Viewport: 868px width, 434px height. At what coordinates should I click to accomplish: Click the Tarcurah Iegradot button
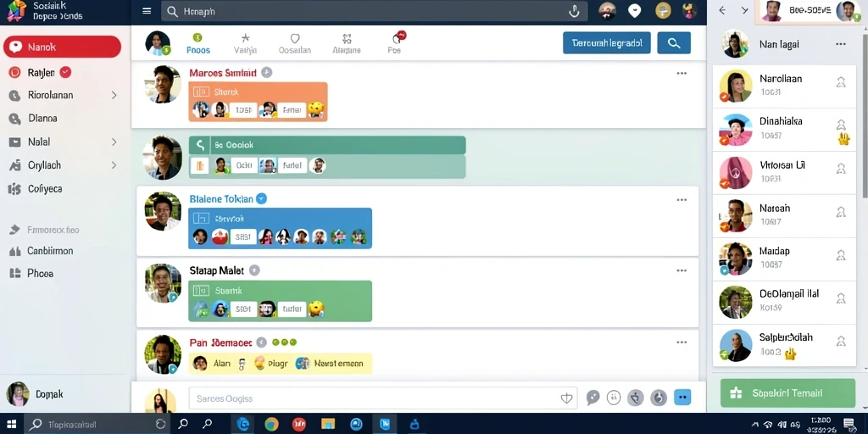point(607,42)
